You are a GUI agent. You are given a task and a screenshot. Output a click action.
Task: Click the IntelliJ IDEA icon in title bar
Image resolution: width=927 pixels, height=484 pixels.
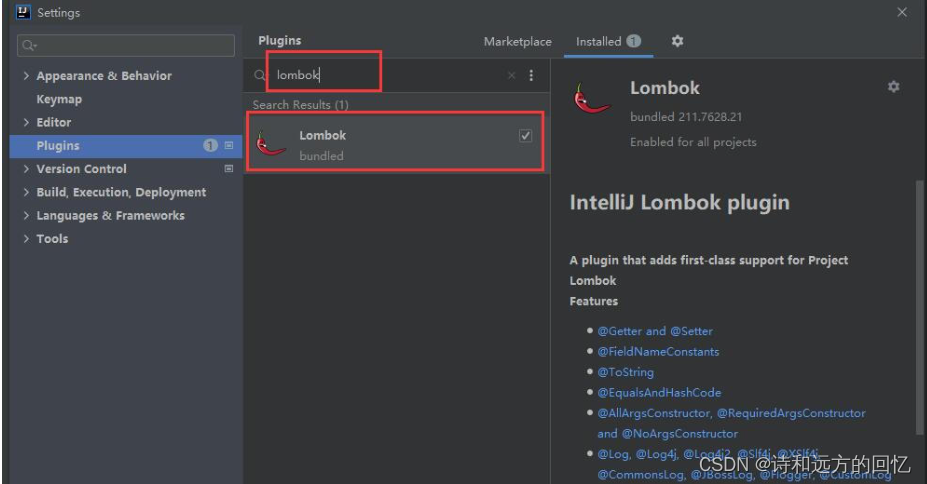click(23, 12)
